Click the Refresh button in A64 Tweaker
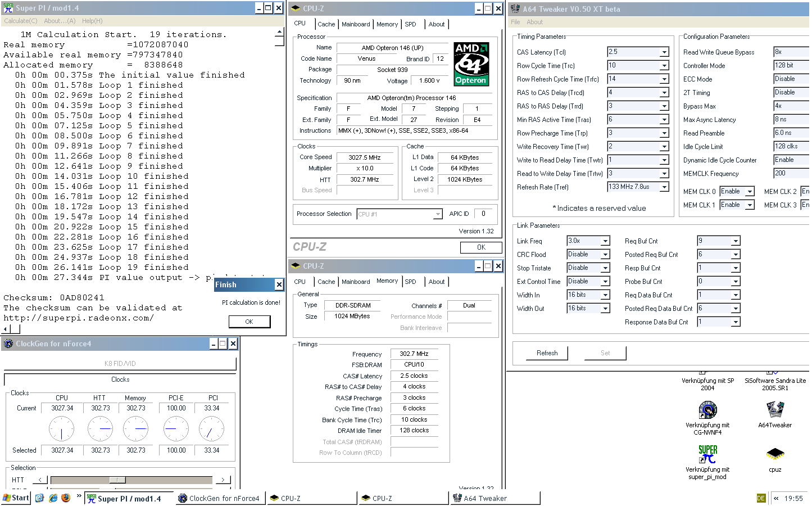 pyautogui.click(x=547, y=353)
